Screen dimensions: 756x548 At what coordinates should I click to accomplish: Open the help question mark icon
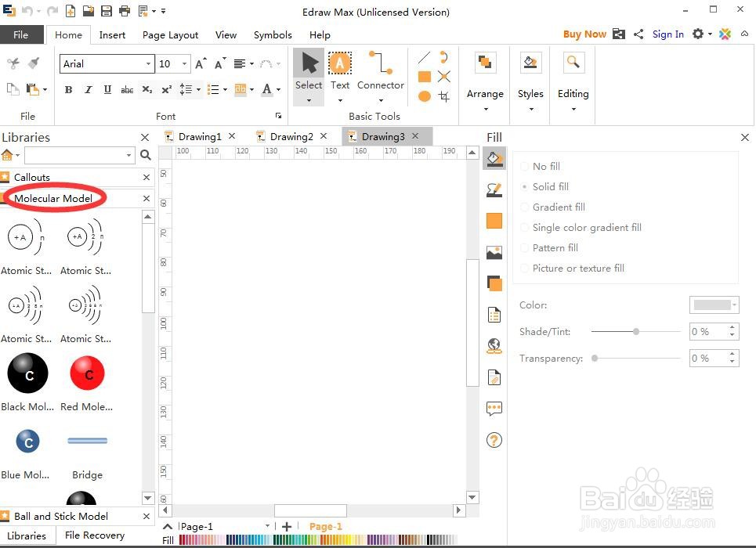[494, 440]
